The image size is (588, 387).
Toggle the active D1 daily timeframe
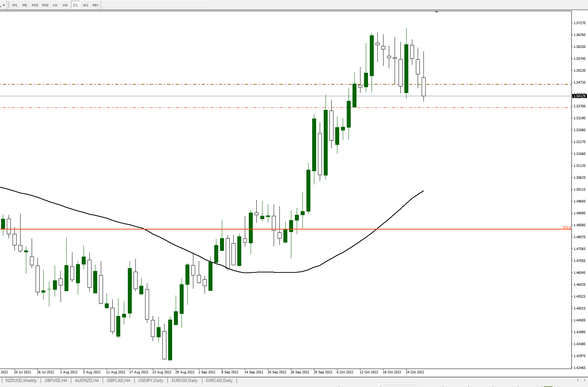[75, 5]
